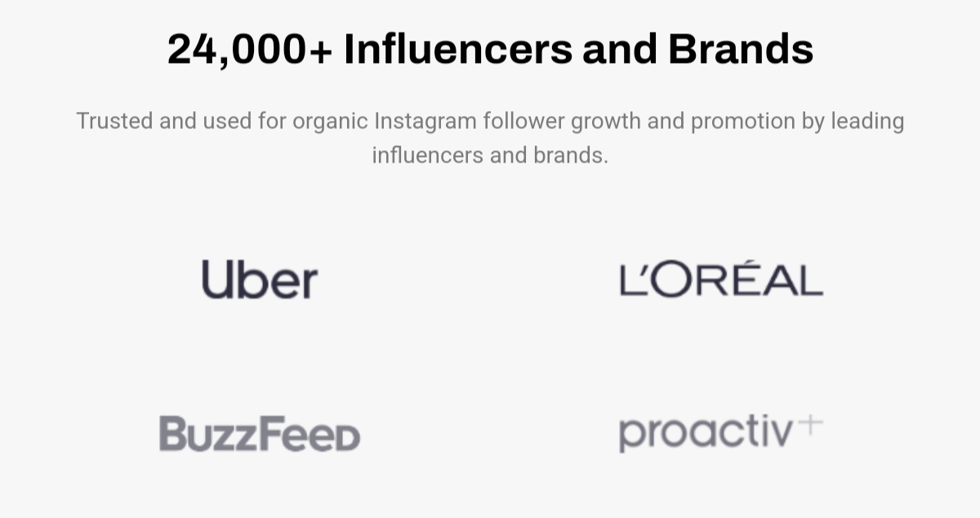
Task: Click the 'Buzz' part of BuzzFeed logo
Action: click(x=212, y=433)
